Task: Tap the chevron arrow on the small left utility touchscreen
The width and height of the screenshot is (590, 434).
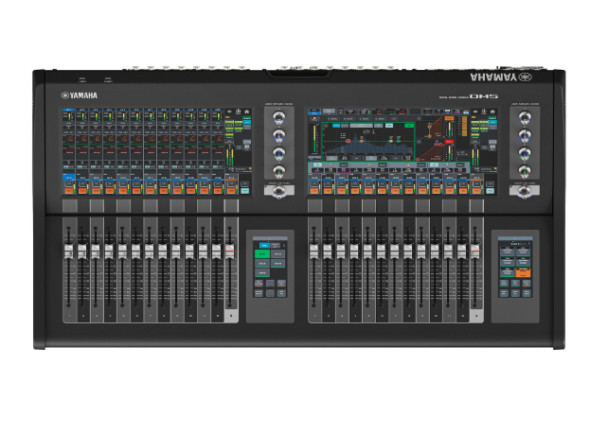Action: (283, 245)
